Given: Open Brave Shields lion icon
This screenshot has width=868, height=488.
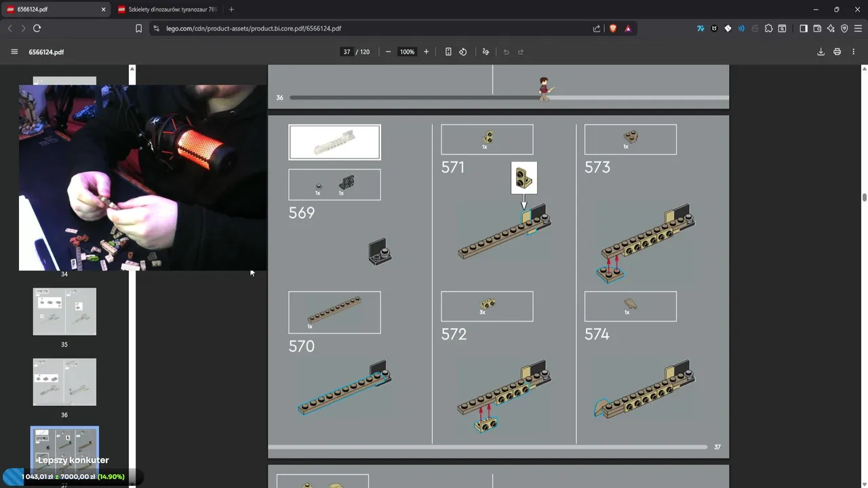Looking at the screenshot, I should 613,28.
